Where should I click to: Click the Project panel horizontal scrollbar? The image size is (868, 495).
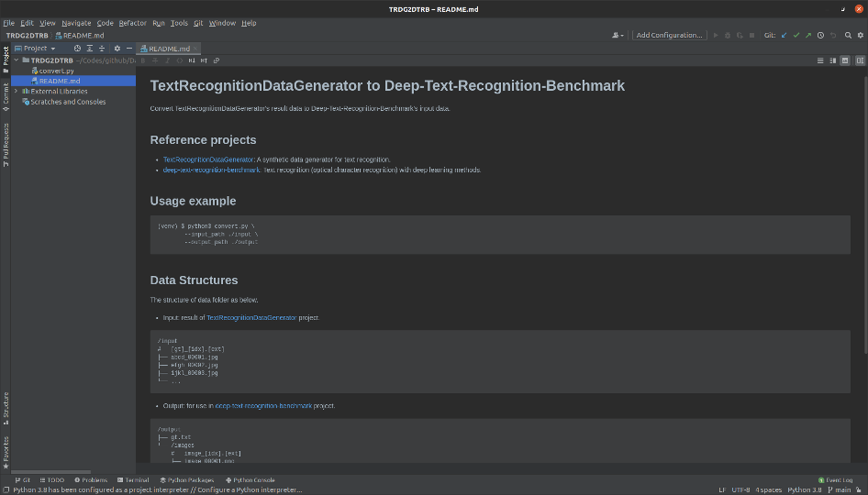(51, 472)
